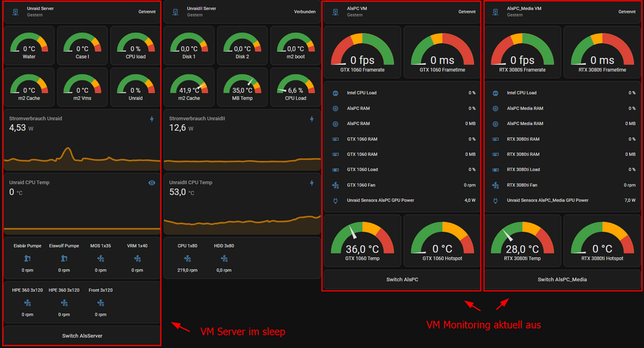Click the AlsPC VM header monitor icon

point(336,12)
